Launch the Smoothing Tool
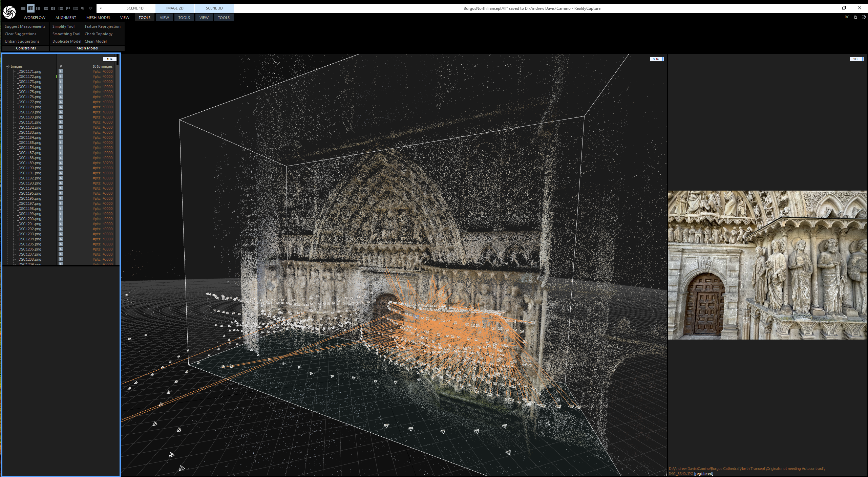This screenshot has height=477, width=868. (x=66, y=34)
